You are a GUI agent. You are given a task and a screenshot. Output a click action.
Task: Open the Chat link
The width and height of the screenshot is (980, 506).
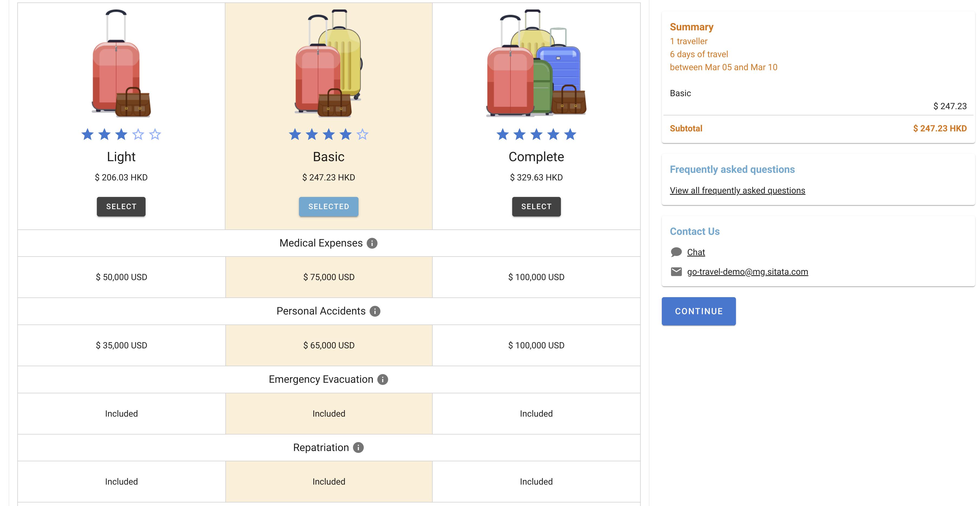pyautogui.click(x=696, y=252)
